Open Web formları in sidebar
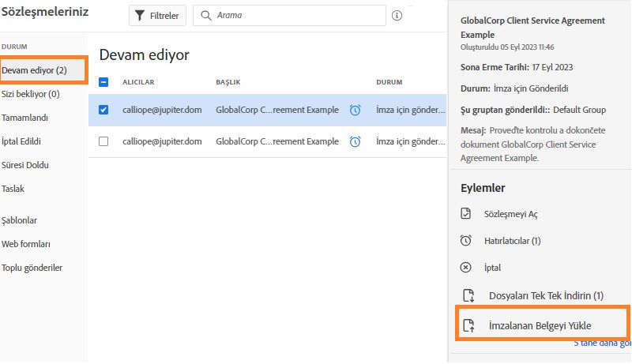The height and width of the screenshot is (364, 632). [x=27, y=244]
